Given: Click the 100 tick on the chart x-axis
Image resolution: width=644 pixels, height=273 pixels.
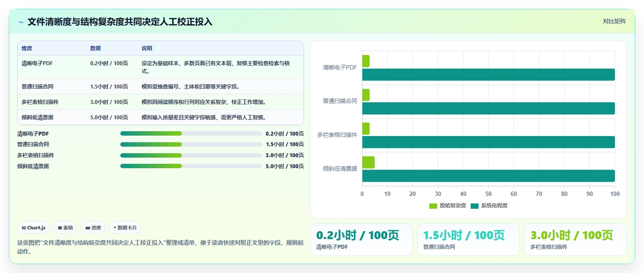Looking at the screenshot, I should (615, 194).
